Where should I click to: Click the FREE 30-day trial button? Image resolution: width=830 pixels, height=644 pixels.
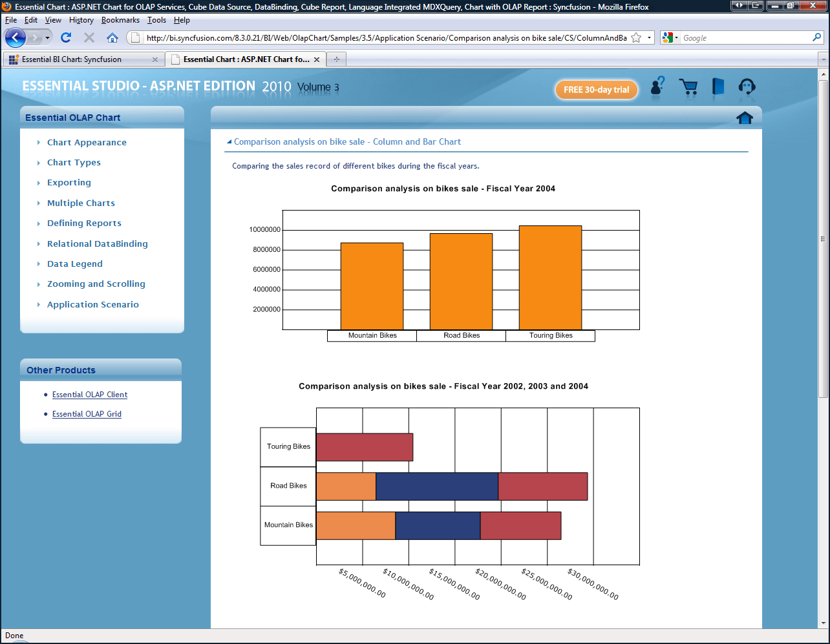(x=595, y=90)
